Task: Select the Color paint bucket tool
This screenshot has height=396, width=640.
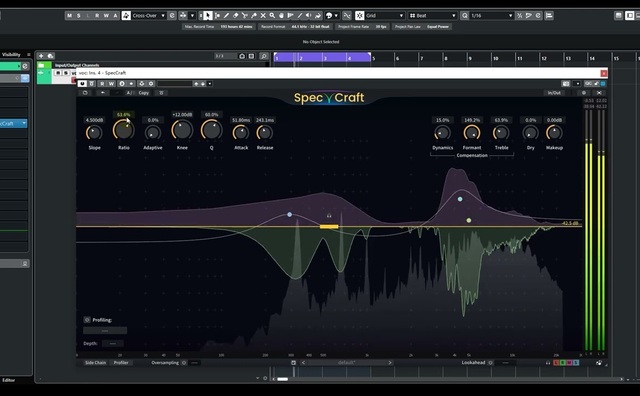Action: pos(318,16)
